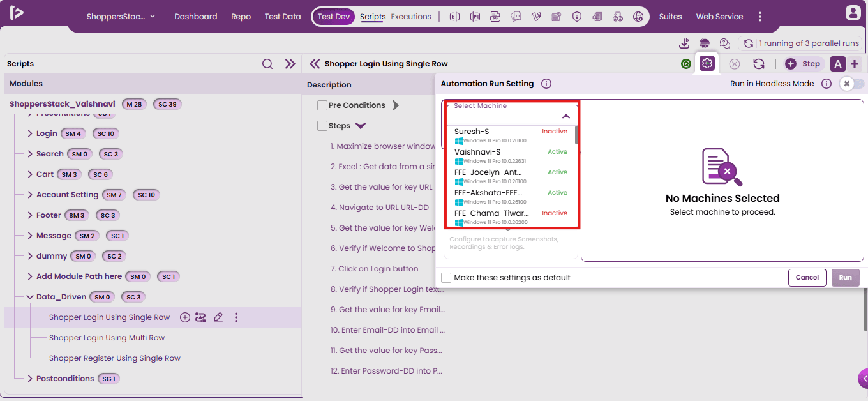The height and width of the screenshot is (401, 868).
Task: Open the shield location icon in navbar
Action: coord(577,17)
